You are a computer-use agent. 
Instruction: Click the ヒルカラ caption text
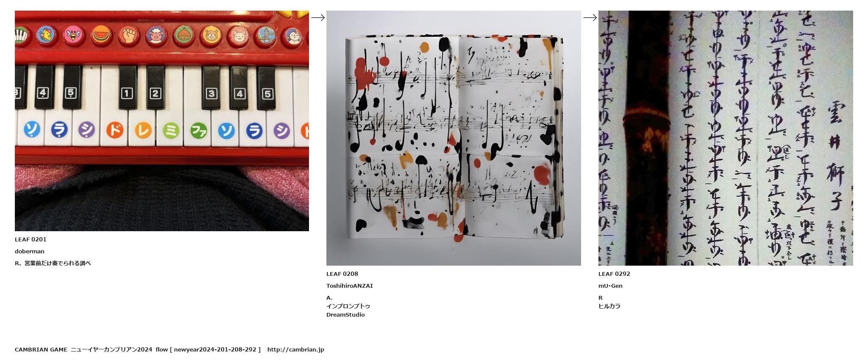pos(610,306)
